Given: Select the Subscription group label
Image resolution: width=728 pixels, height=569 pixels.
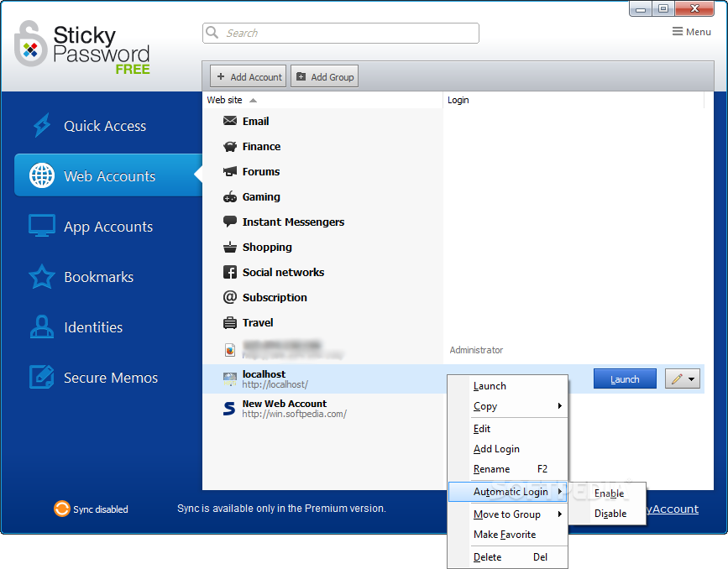Looking at the screenshot, I should coord(275,297).
